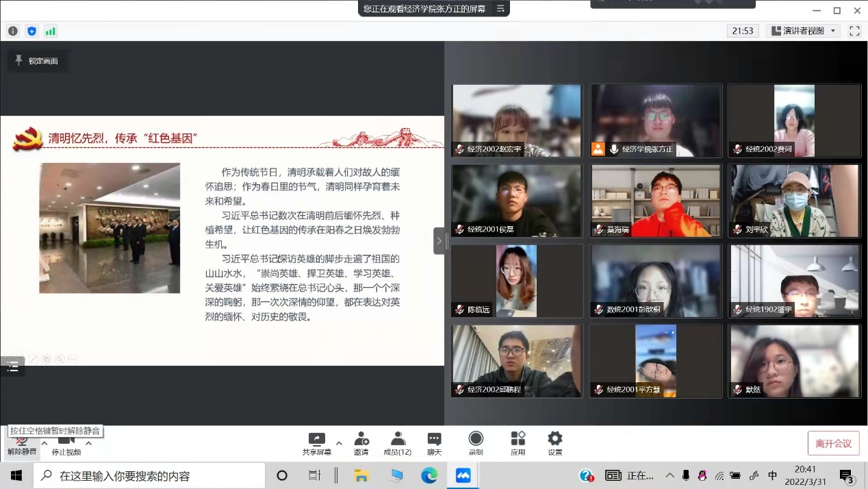Toggle 锁定画面 pin screen
Screen dimensions: 868x489
(x=38, y=61)
